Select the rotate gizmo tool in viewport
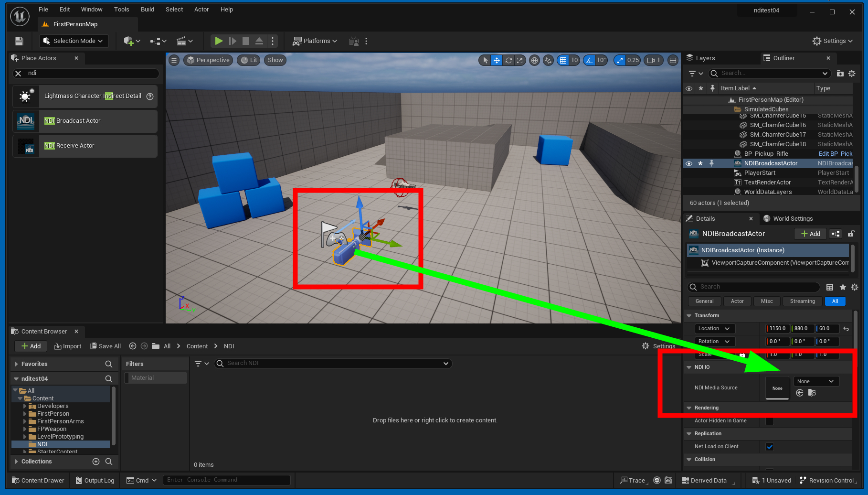868x495 pixels. [x=508, y=60]
